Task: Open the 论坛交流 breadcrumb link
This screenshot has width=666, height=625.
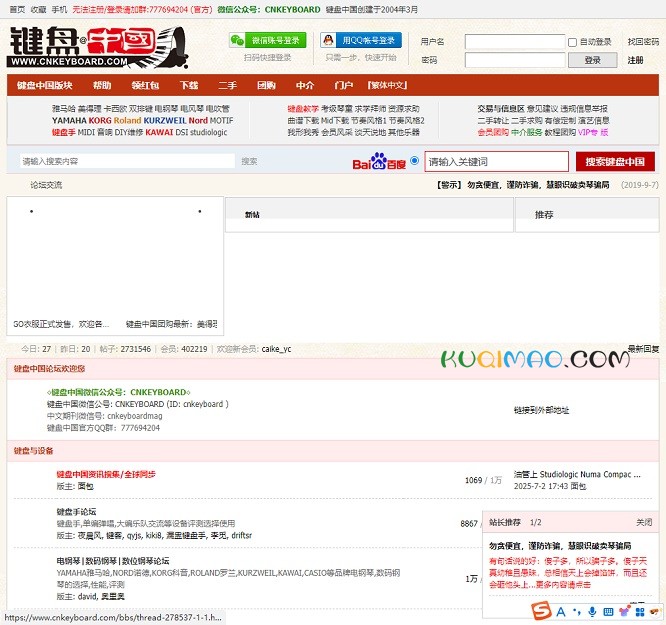Action: tap(46, 185)
